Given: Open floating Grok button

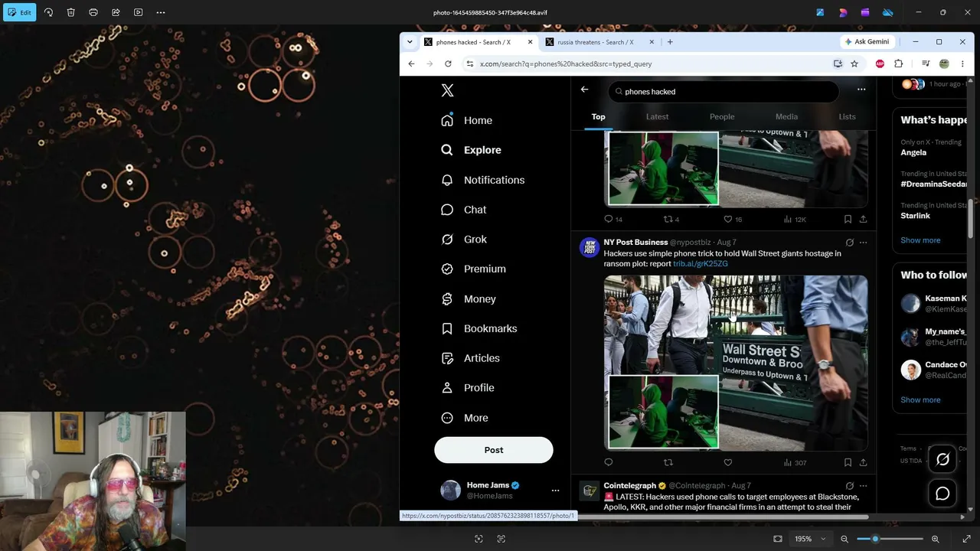Looking at the screenshot, I should click(x=942, y=459).
